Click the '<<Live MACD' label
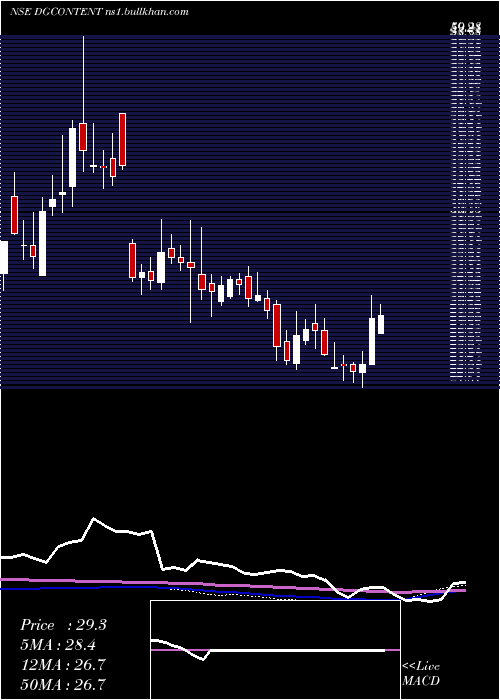Viewport: 500px width, 700px height. pos(421,673)
